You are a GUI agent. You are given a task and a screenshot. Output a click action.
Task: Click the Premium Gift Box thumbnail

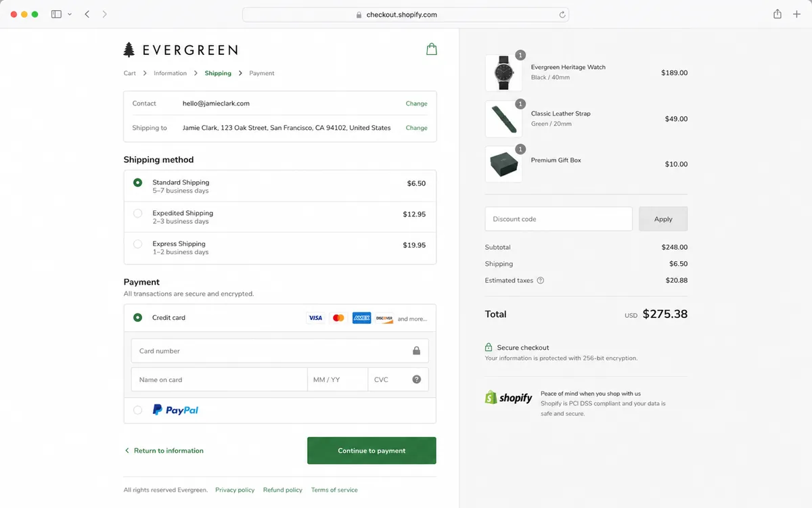click(x=503, y=164)
